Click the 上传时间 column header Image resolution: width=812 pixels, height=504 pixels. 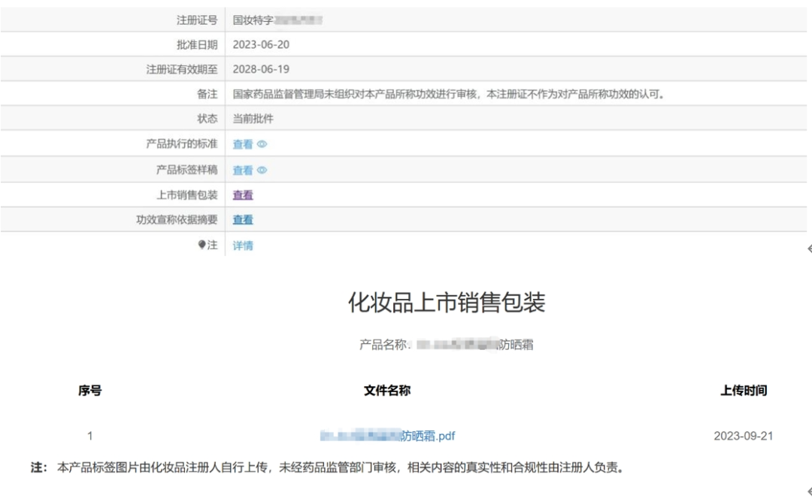[744, 390]
